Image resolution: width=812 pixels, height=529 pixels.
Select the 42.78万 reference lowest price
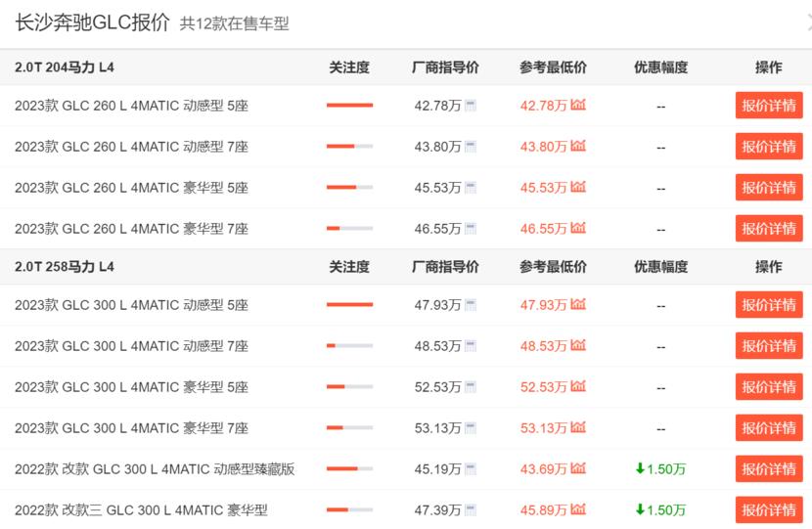544,106
